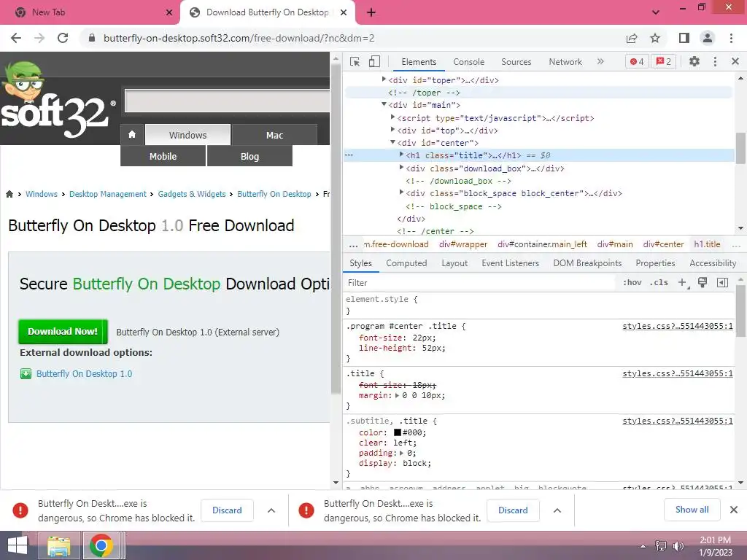Reload the page

pos(63,38)
